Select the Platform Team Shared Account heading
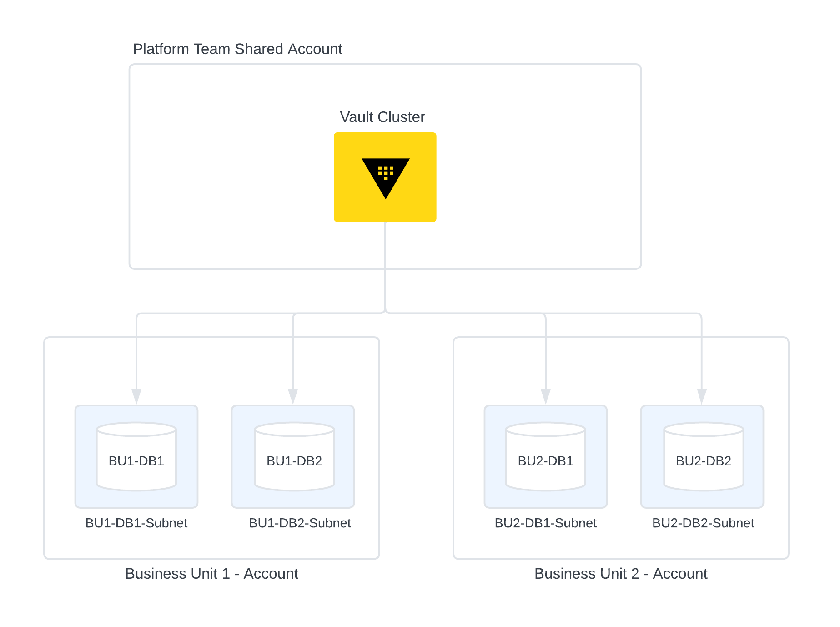Viewport: 840px width, 627px height. click(x=237, y=49)
